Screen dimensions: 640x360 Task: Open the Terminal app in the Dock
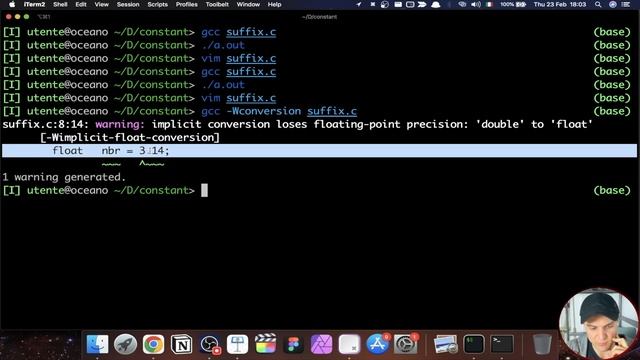pyautogui.click(x=502, y=344)
